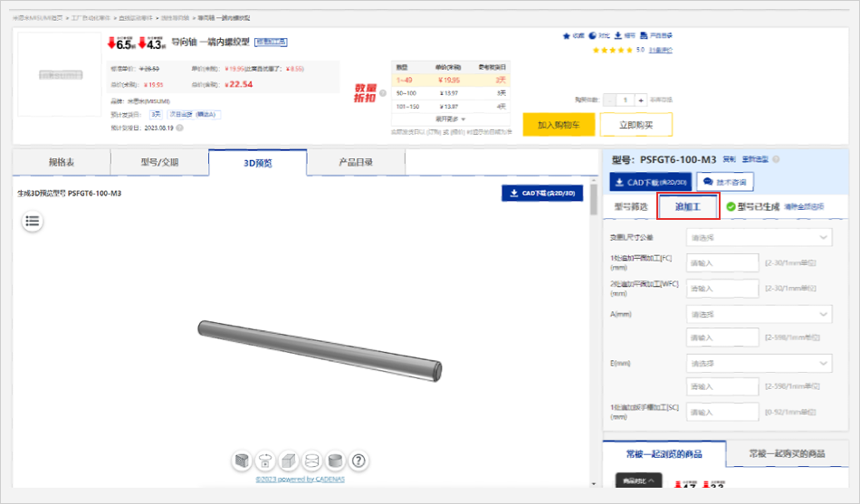Viewport: 860px width, 504px height.
Task: Expand the 变更L尺寸公差 dropdown
Action: pos(759,237)
